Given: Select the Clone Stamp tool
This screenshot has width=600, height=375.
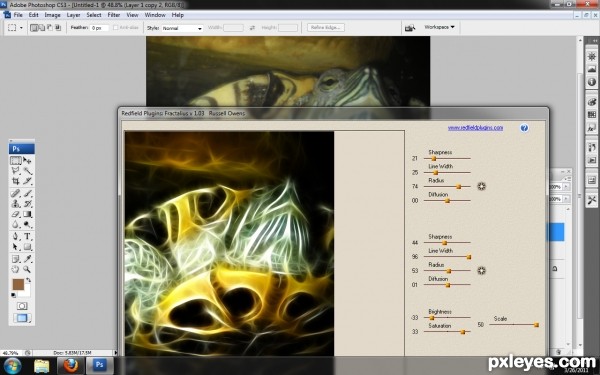Looking at the screenshot, I should (16, 204).
